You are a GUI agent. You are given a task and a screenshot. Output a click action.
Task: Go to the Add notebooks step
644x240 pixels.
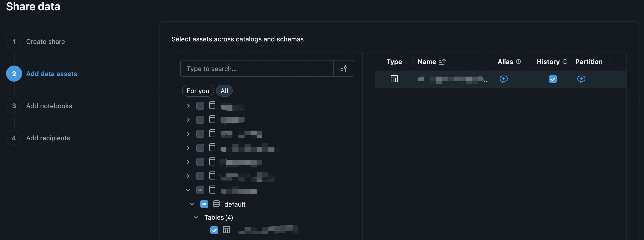(49, 106)
